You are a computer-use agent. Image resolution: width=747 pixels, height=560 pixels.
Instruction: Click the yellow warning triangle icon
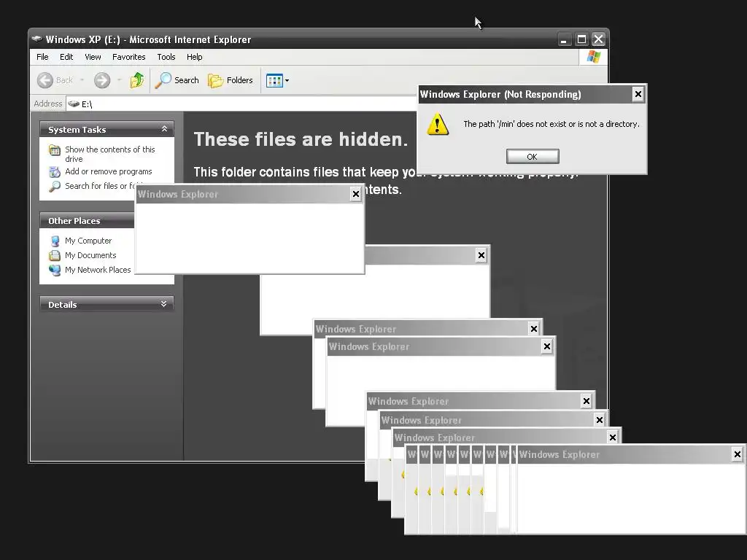pos(438,124)
